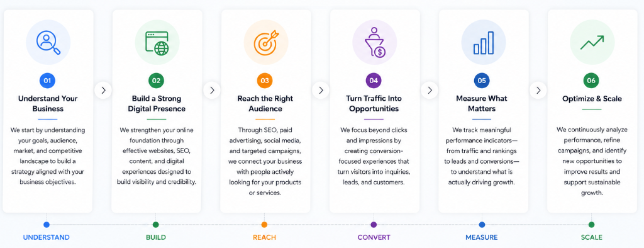Advance using chevron after Digital Presence card
This screenshot has width=644, height=248.
click(x=211, y=90)
